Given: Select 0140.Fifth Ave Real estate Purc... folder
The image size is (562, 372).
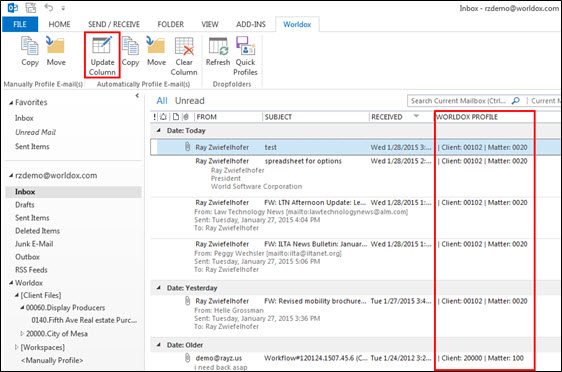Looking at the screenshot, I should [84, 320].
